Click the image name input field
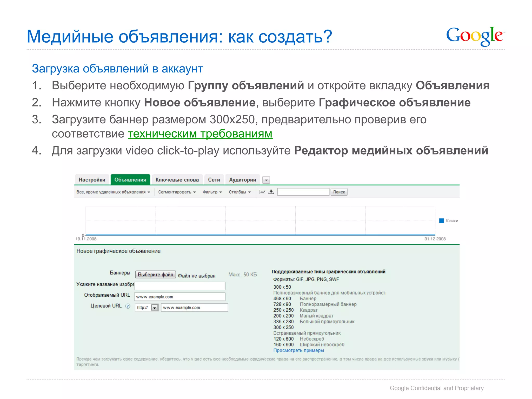The image size is (532, 399). click(180, 286)
